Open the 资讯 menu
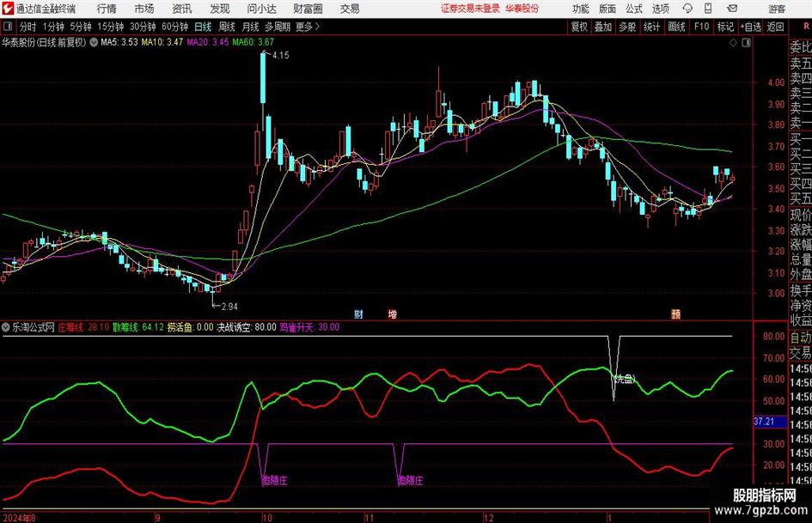 182,9
